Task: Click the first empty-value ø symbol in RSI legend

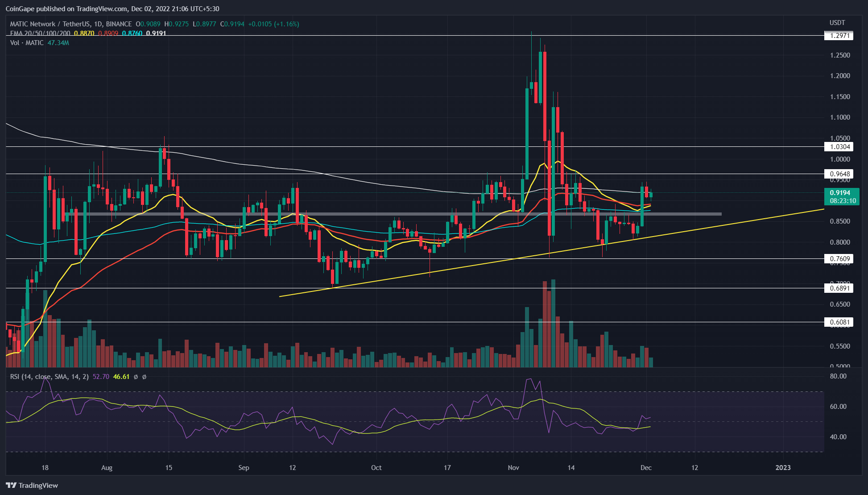Action: [136, 377]
